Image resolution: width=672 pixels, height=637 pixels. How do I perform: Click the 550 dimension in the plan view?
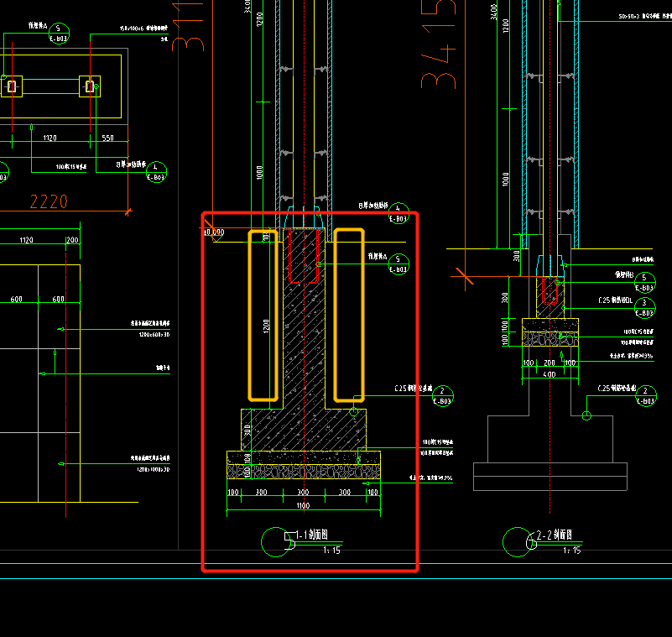108,138
